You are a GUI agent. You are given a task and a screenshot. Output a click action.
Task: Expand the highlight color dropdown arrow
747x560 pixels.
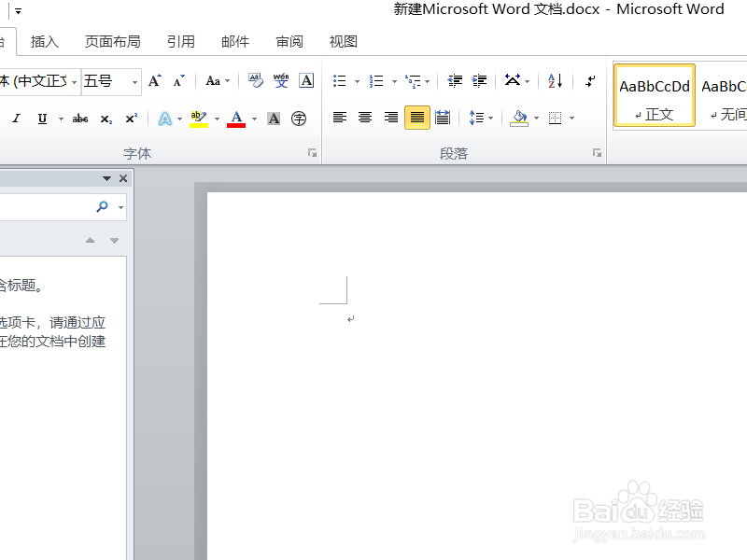217,119
